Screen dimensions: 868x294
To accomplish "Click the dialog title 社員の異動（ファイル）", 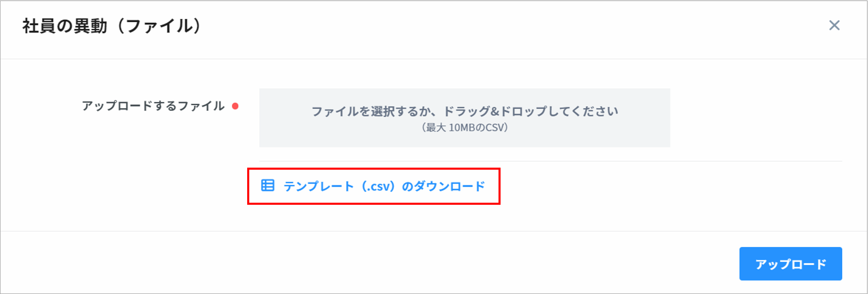I will pyautogui.click(x=111, y=26).
